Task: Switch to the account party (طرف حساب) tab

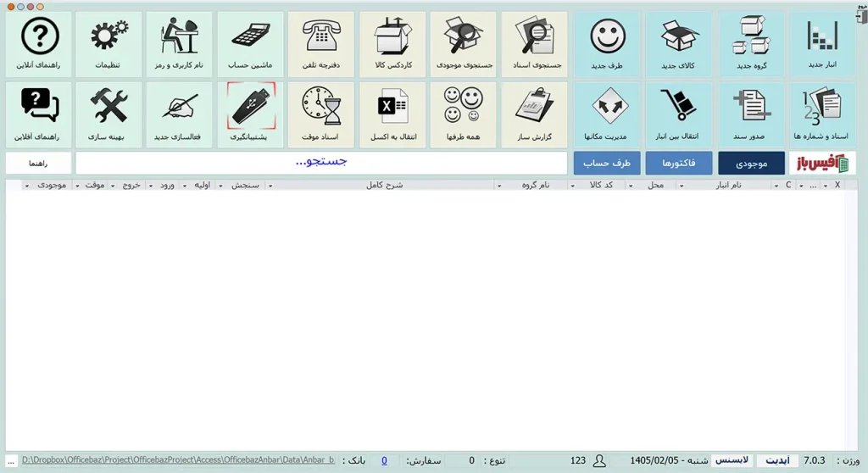Action: pyautogui.click(x=607, y=163)
